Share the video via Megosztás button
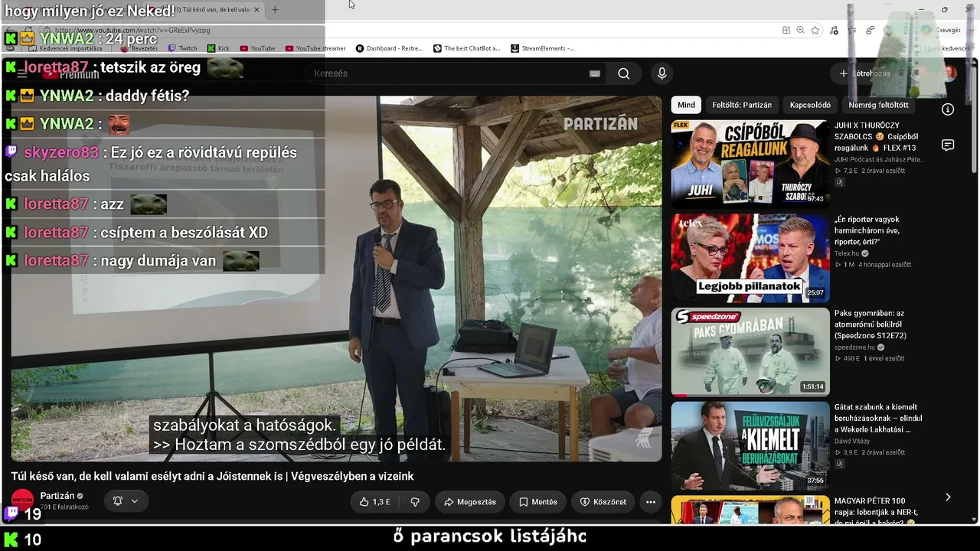 [470, 502]
